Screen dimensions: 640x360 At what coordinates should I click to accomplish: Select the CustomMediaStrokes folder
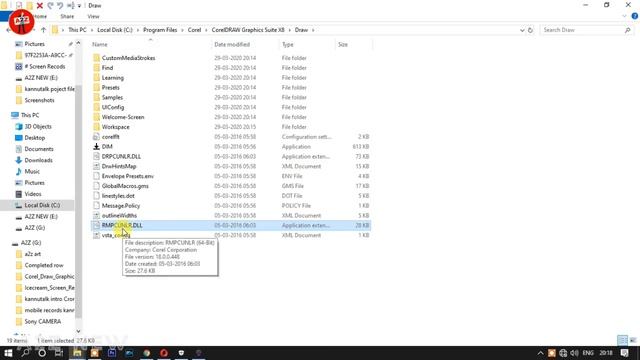click(x=128, y=58)
